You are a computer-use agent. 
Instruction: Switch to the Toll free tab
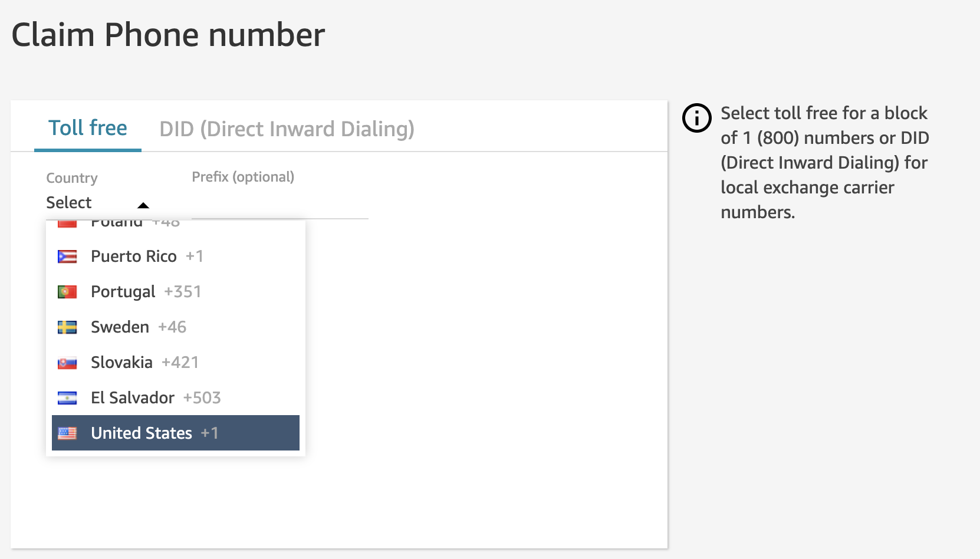87,128
